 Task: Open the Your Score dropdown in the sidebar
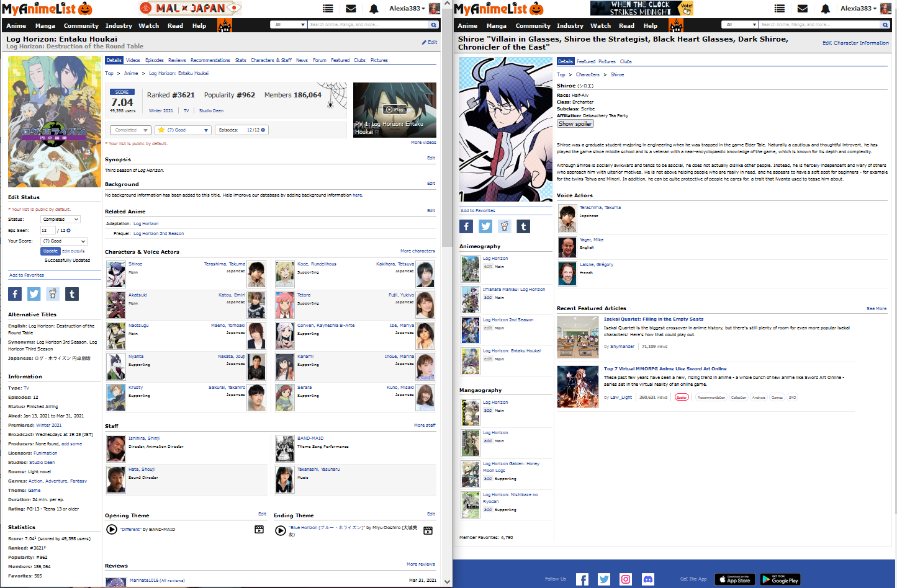click(64, 241)
